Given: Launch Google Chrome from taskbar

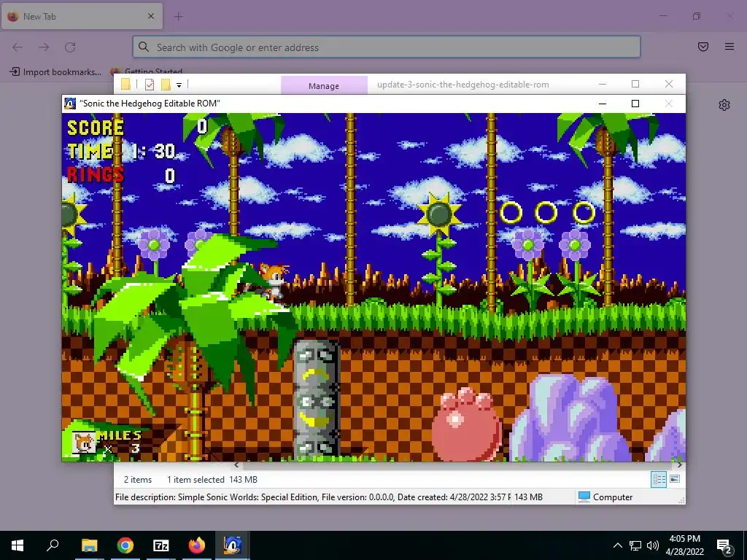Looking at the screenshot, I should pyautogui.click(x=125, y=545).
